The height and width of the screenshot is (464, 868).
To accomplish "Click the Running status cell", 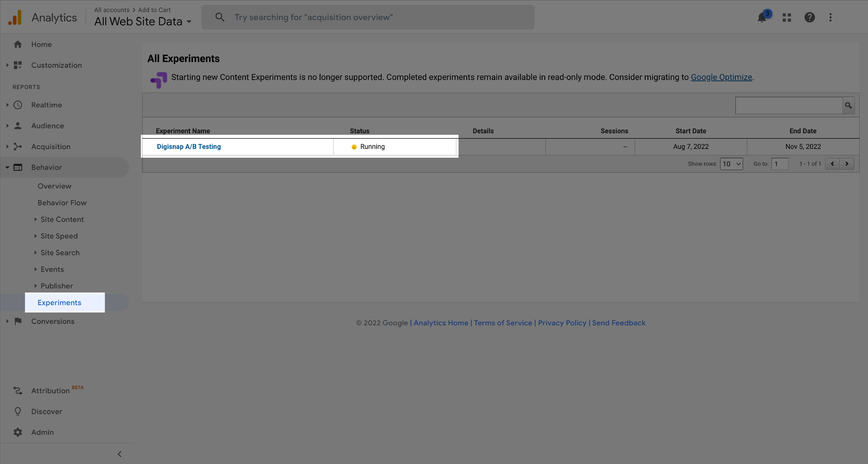I will 395,147.
